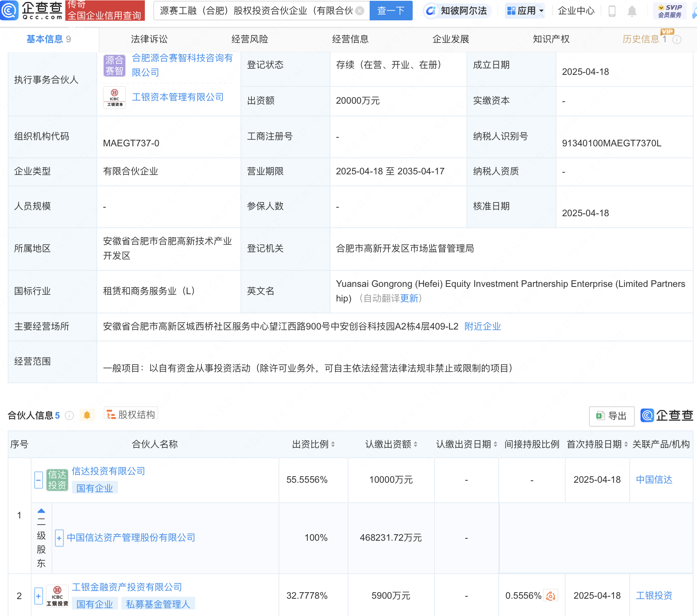
Task: Open the 工银投资 related institution link
Action: point(654,596)
